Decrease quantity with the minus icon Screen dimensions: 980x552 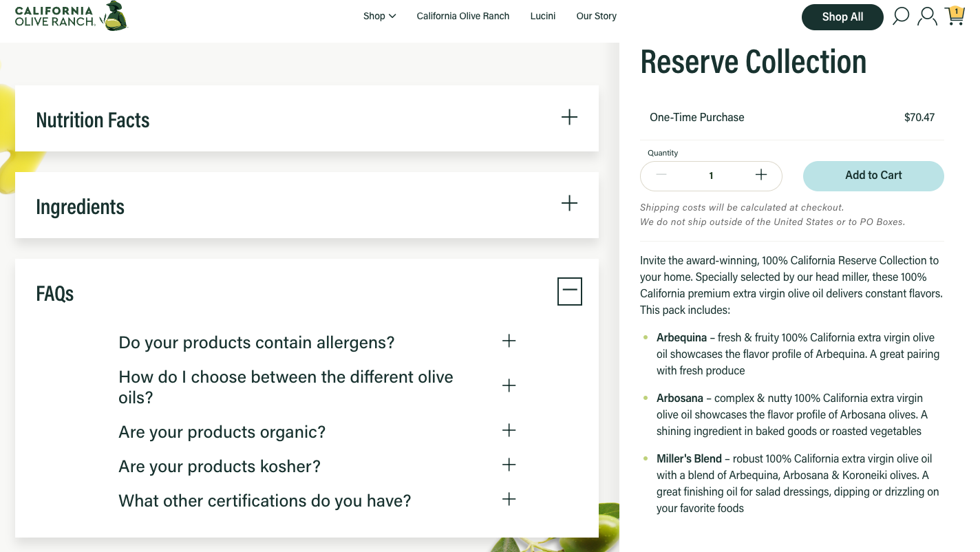point(661,175)
